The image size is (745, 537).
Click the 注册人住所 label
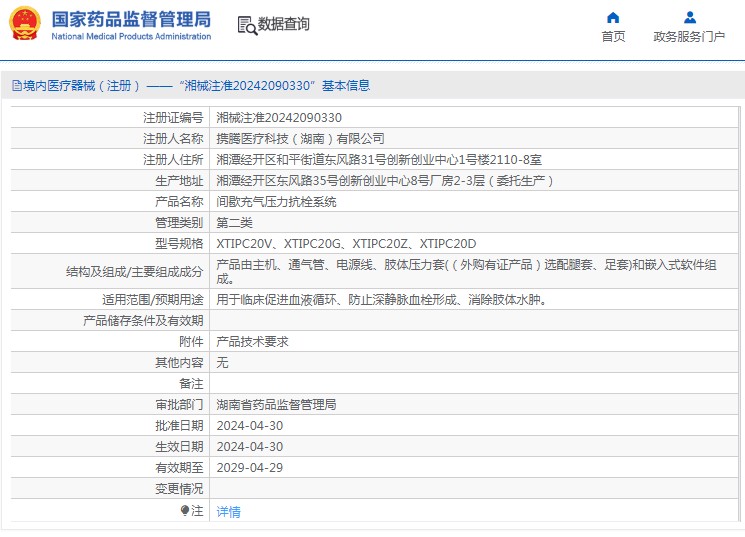pyautogui.click(x=173, y=159)
